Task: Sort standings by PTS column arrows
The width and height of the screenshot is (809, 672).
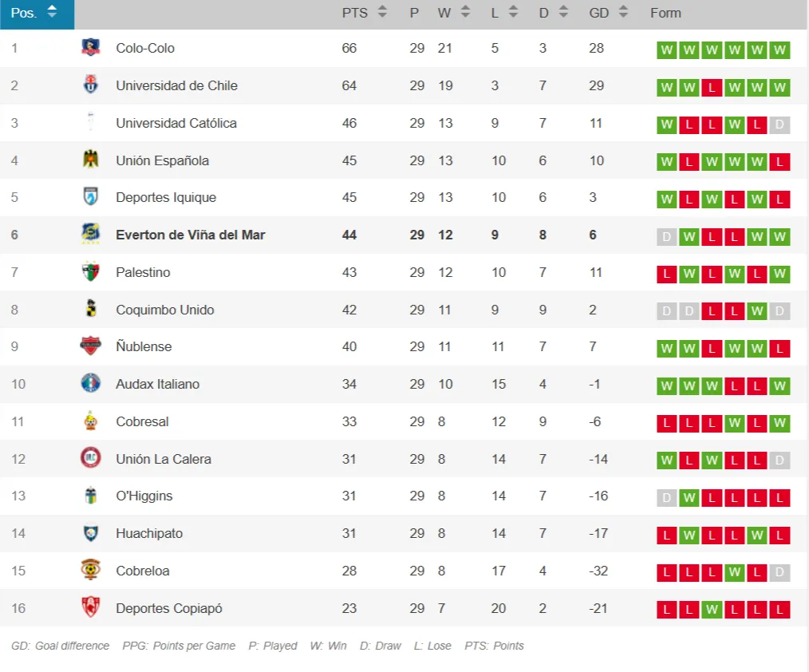Action: coord(382,12)
